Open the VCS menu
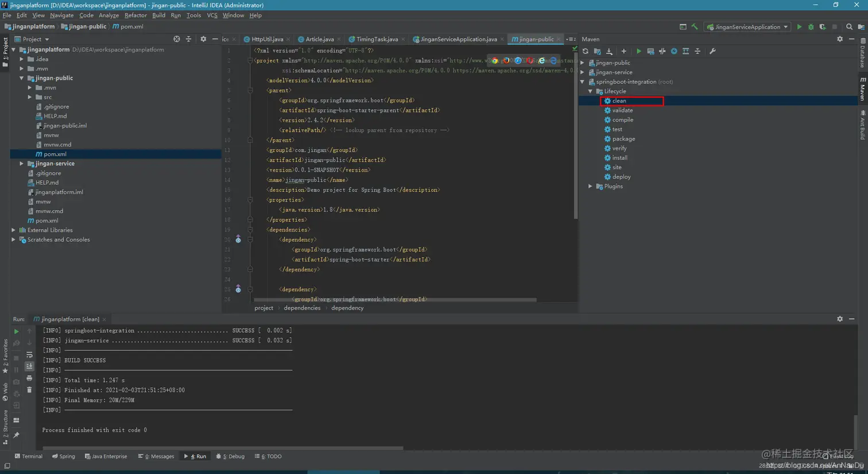Screen dimensions: 868x474 [x=212, y=15]
